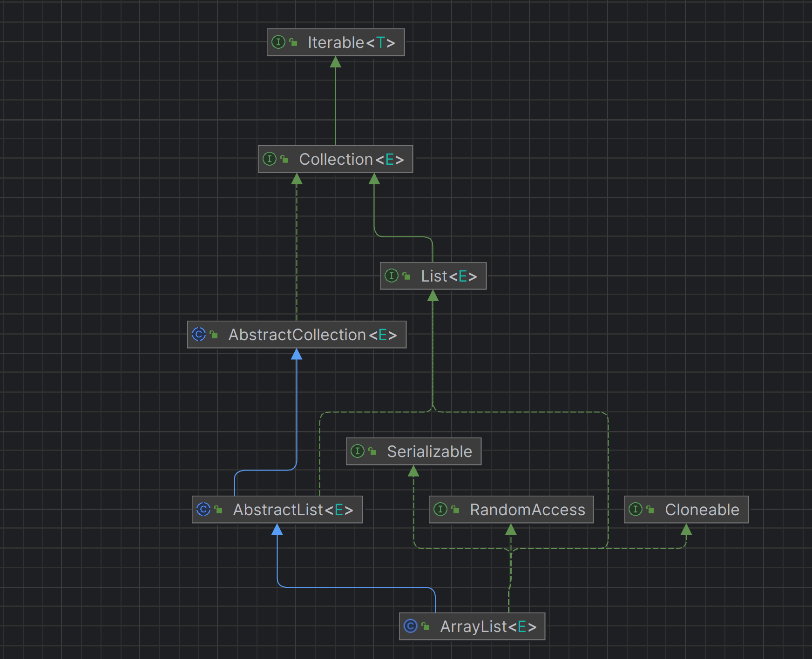Image resolution: width=812 pixels, height=659 pixels.
Task: Click the visibility lock icon on List<E>
Action: pos(406,276)
